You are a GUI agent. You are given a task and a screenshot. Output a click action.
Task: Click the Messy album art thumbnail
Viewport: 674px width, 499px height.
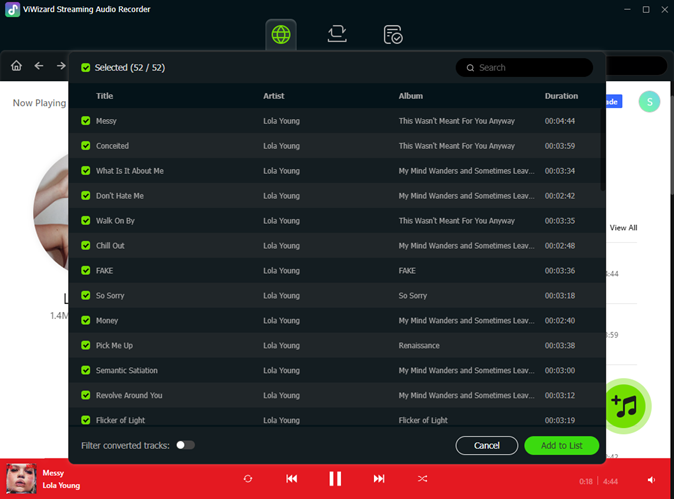[21, 479]
